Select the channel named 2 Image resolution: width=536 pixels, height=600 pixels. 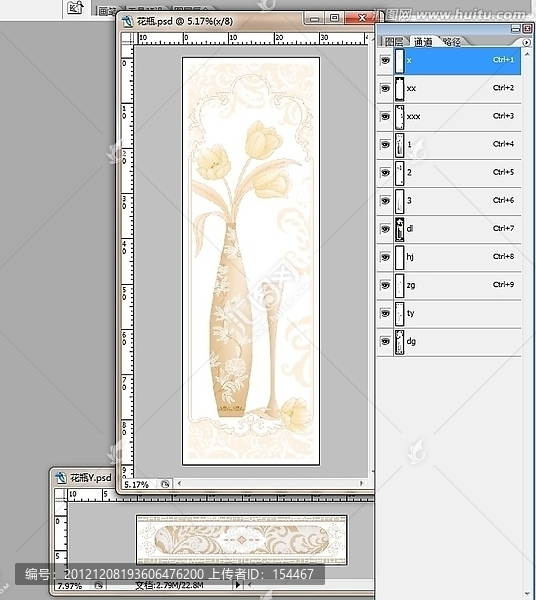(449, 173)
